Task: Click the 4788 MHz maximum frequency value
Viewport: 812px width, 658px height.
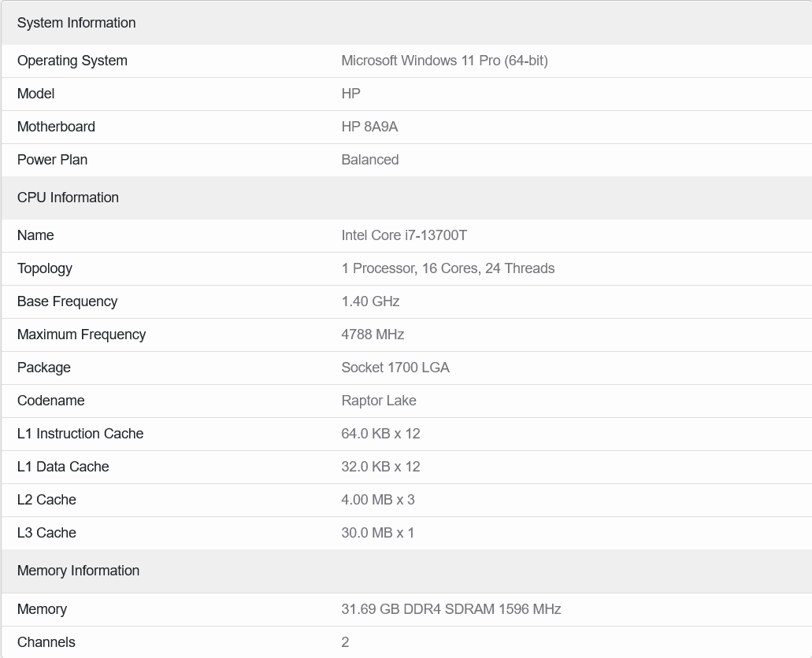Action: point(373,335)
